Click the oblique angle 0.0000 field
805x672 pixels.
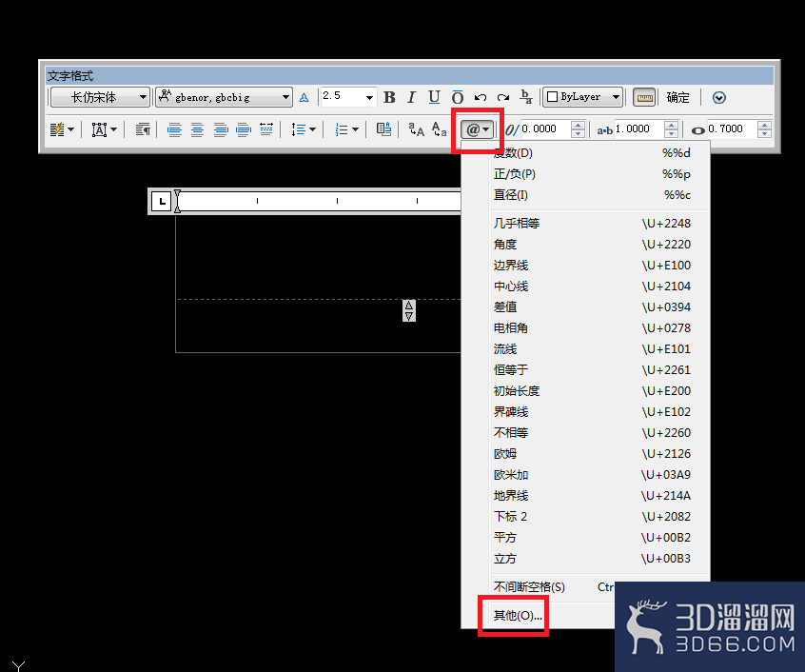coord(545,128)
